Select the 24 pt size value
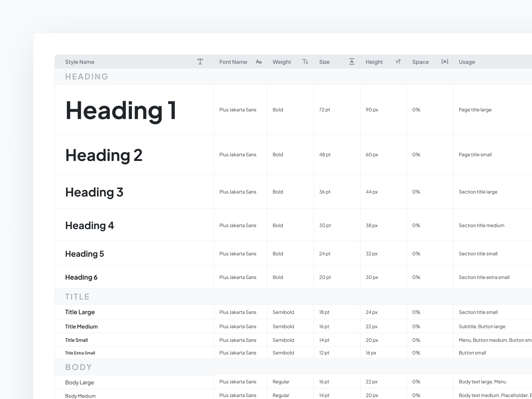 click(x=325, y=254)
